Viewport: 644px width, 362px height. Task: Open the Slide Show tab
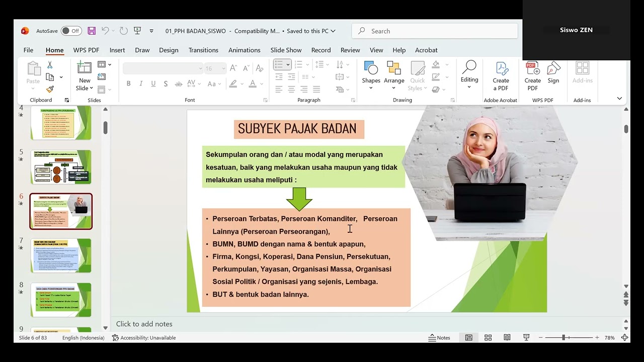286,50
